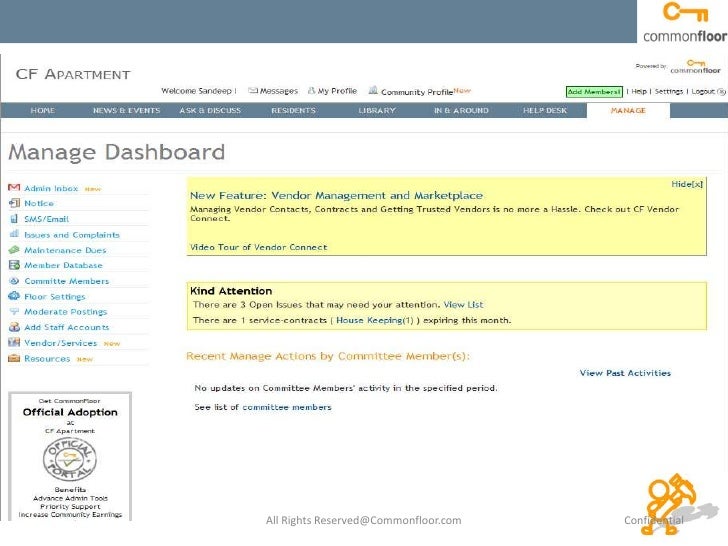Open Floor Settings link
This screenshot has height=546, width=728.
click(x=55, y=297)
